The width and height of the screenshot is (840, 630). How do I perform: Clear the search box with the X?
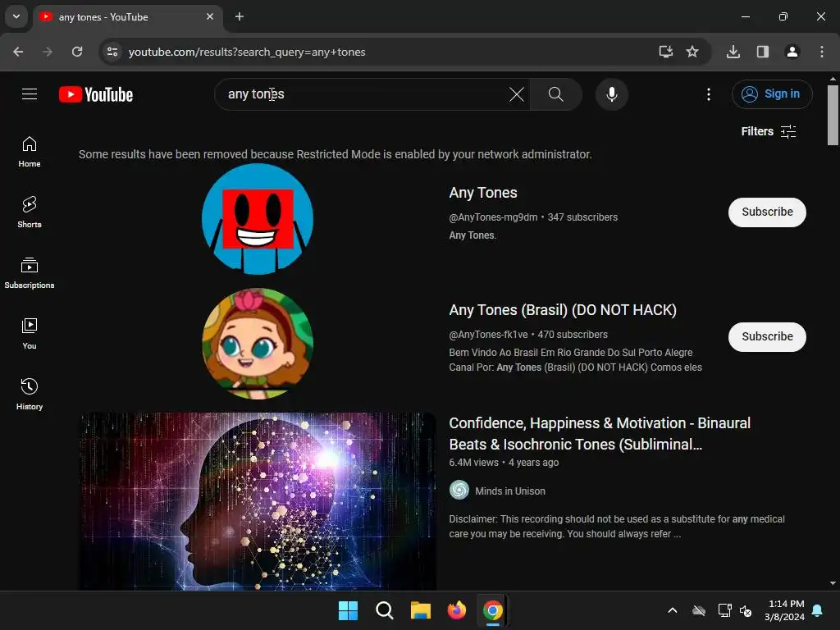point(517,94)
